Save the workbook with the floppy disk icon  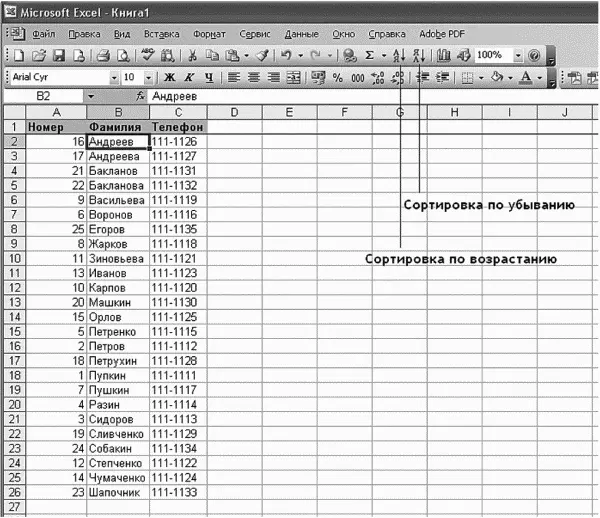[59, 56]
